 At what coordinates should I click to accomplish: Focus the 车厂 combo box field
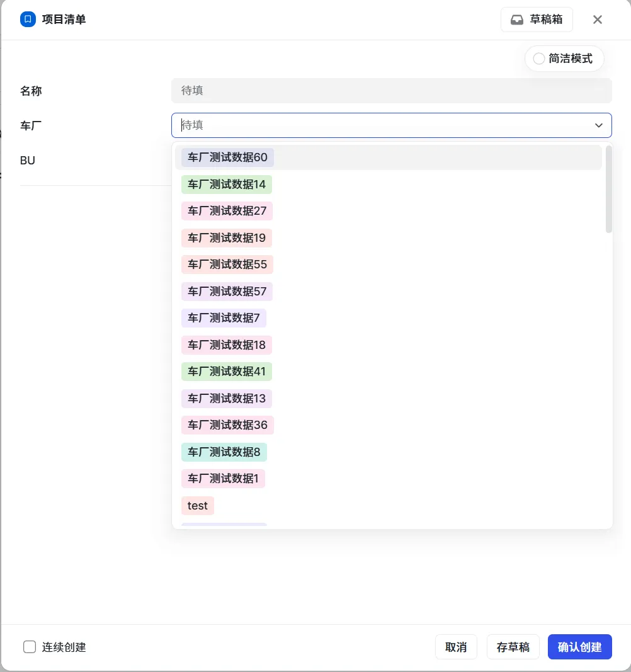point(391,125)
